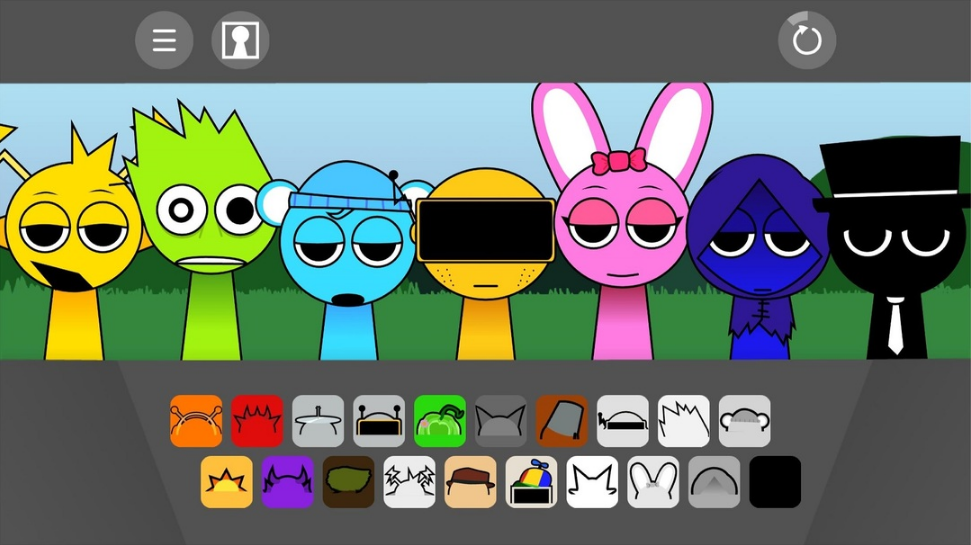Pick the orange antenna headband sound icon
Viewport: 971px width, 545px height.
coord(196,421)
